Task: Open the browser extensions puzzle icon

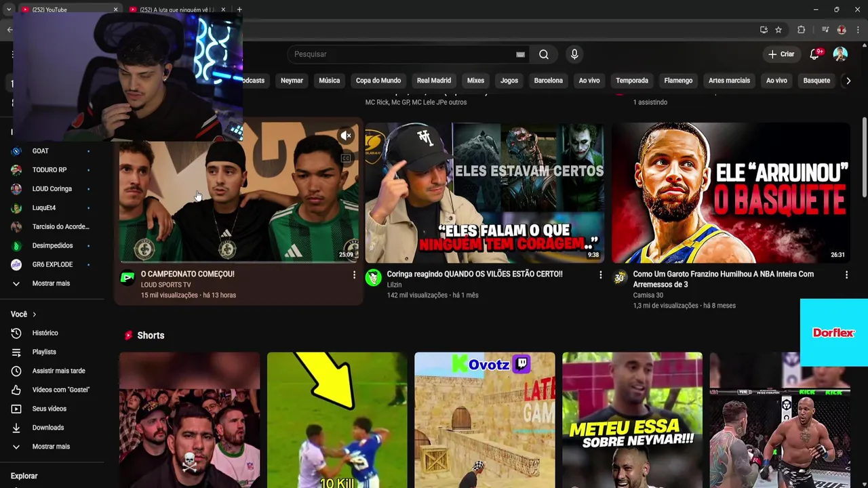Action: (x=801, y=30)
